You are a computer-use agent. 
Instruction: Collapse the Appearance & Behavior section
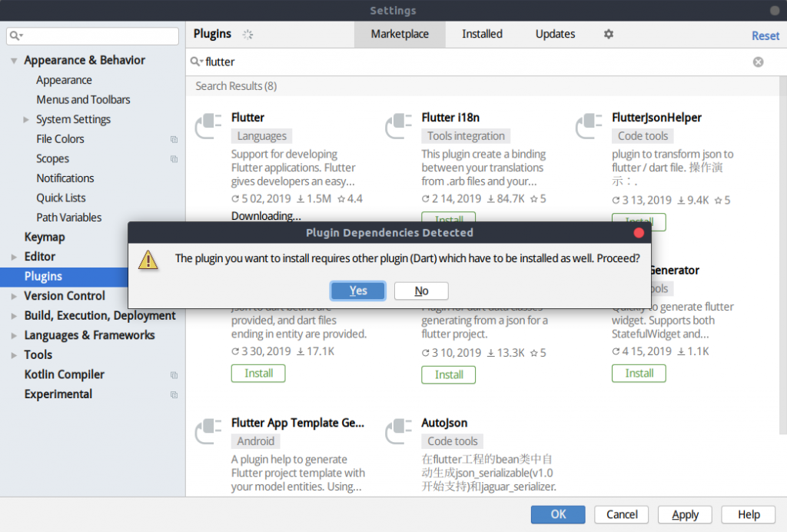coord(14,61)
